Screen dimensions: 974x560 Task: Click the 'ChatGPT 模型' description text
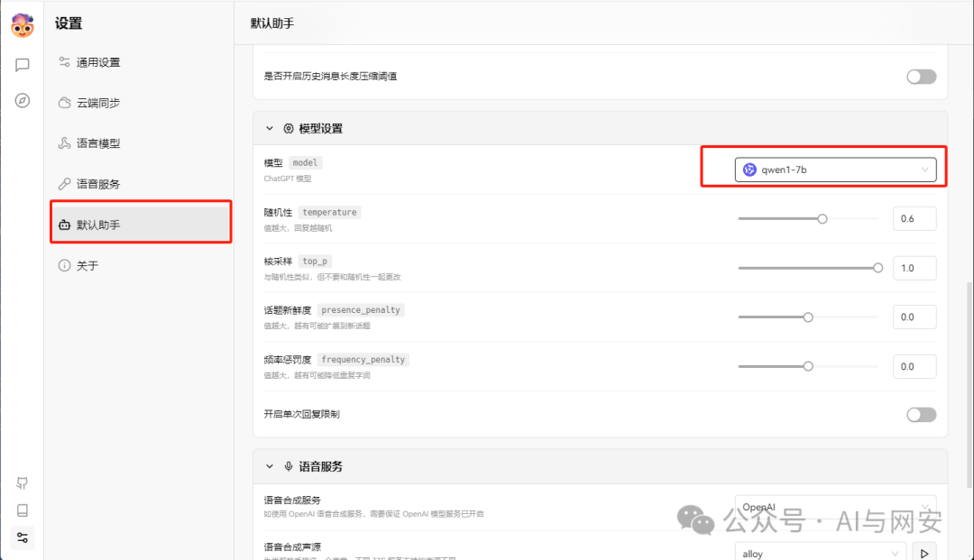(288, 179)
